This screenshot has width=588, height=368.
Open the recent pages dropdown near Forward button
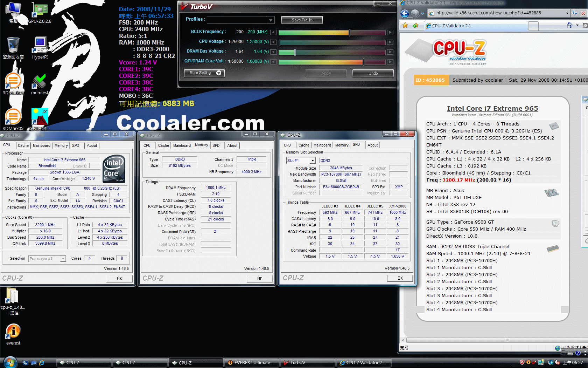coord(422,14)
